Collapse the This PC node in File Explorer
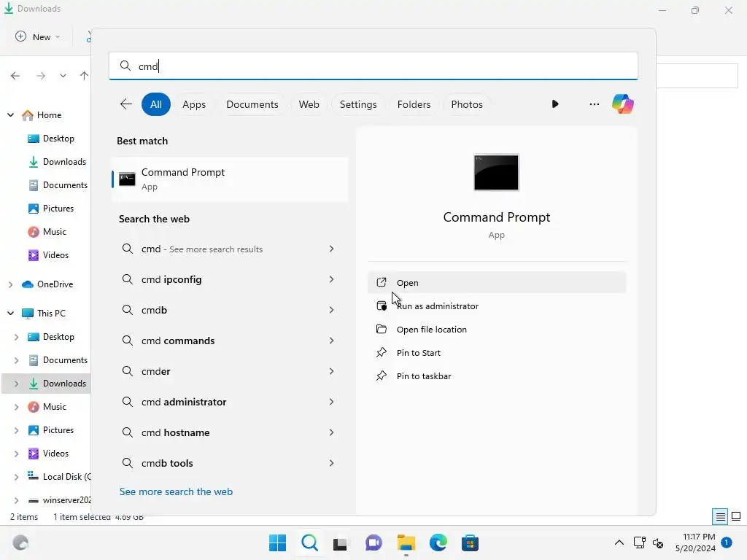This screenshot has width=747, height=560. pos(10,313)
